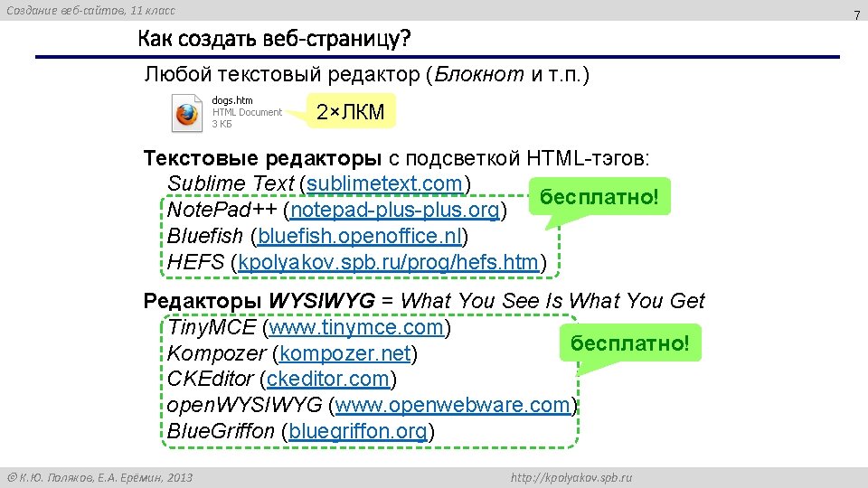
Task: Open the notepad-plus-plus.org link
Action: coord(395,210)
